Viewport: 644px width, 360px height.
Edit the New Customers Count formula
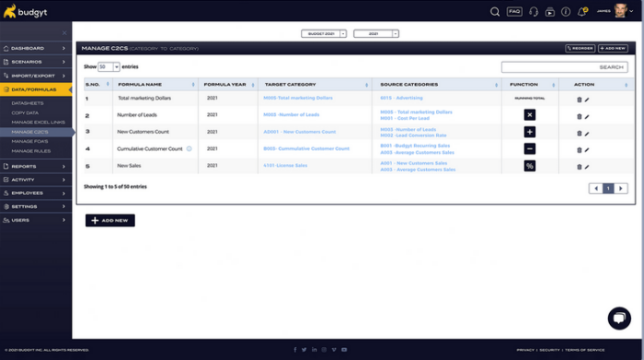pyautogui.click(x=587, y=134)
